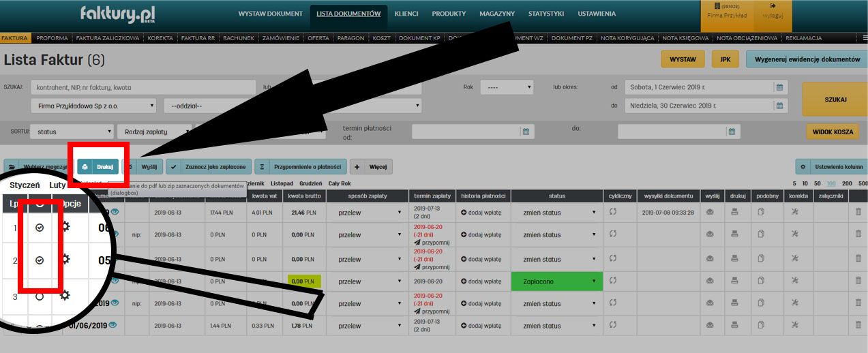Delete the last invoice using trash icon
This screenshot has height=353, width=868.
[x=858, y=326]
